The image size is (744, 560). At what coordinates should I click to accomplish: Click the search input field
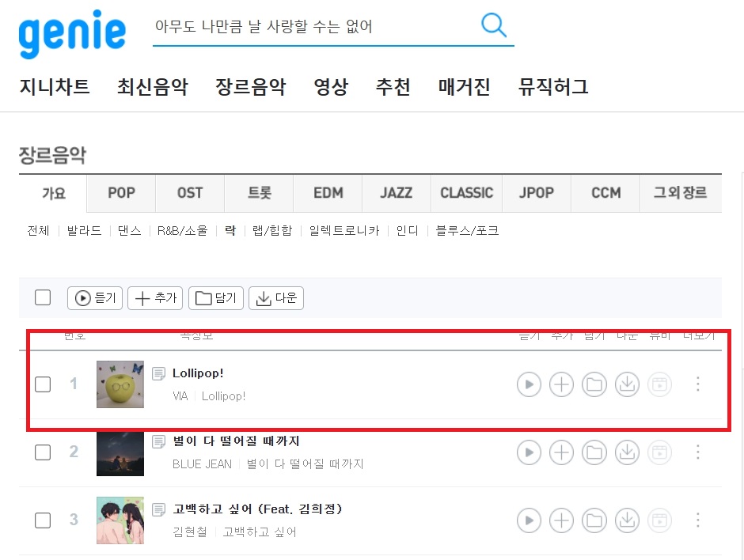(313, 27)
